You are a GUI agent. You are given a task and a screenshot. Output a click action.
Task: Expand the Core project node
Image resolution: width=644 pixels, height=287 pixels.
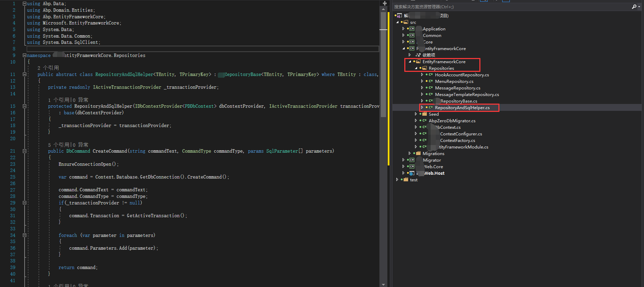coord(403,42)
